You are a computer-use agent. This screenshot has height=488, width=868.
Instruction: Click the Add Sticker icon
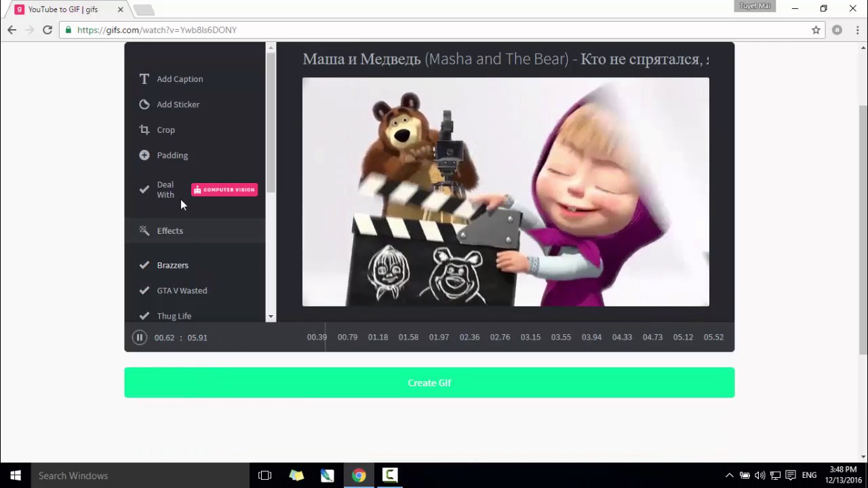pyautogui.click(x=144, y=104)
